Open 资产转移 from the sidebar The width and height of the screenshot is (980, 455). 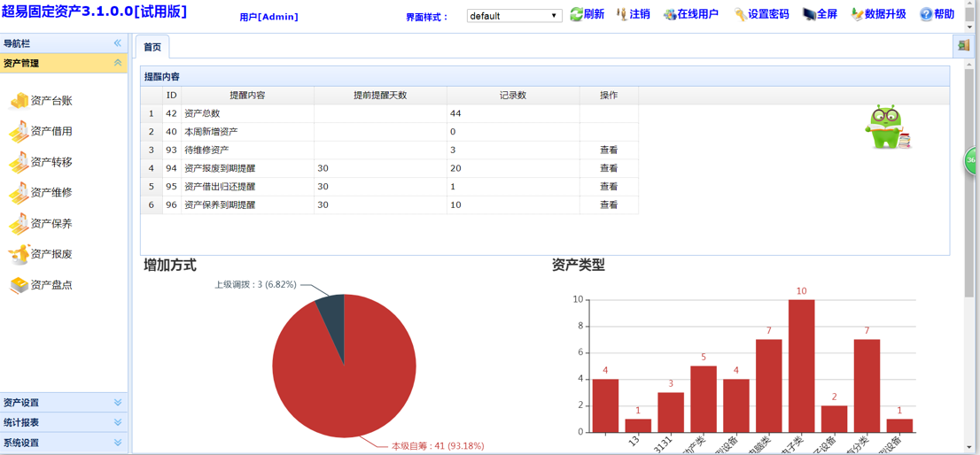[x=42, y=162]
